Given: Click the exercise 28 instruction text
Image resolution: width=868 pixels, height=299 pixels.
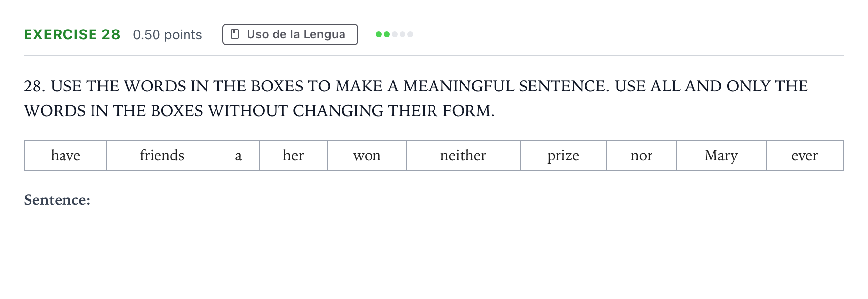Looking at the screenshot, I should [416, 98].
